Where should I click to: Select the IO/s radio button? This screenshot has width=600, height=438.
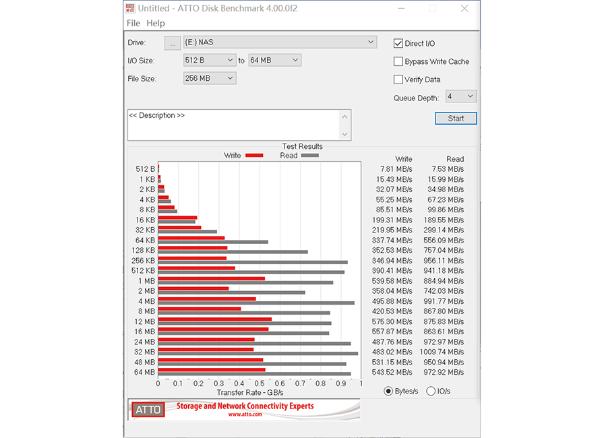tap(431, 391)
